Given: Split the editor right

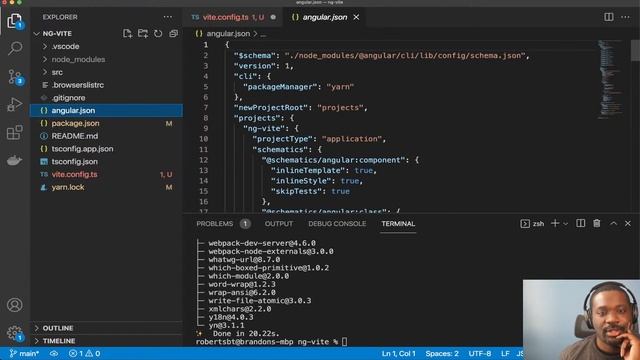Looking at the screenshot, I should pos(609,17).
